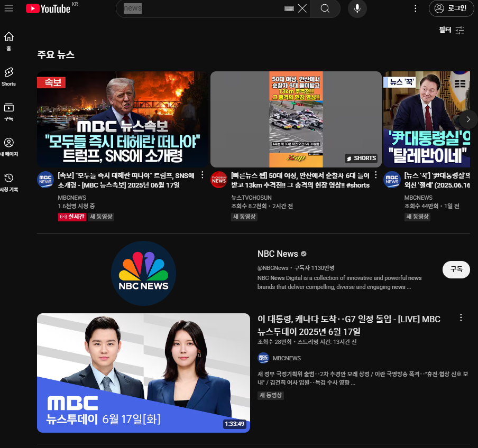Click the NBC News verified checkmark badge

click(x=304, y=254)
